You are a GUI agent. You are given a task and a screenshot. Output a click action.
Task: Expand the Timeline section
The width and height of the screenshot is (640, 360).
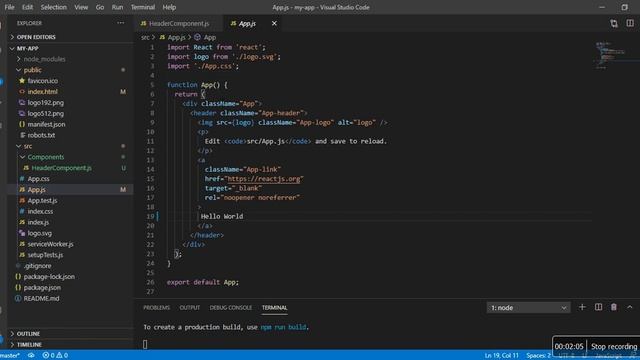[x=29, y=344]
